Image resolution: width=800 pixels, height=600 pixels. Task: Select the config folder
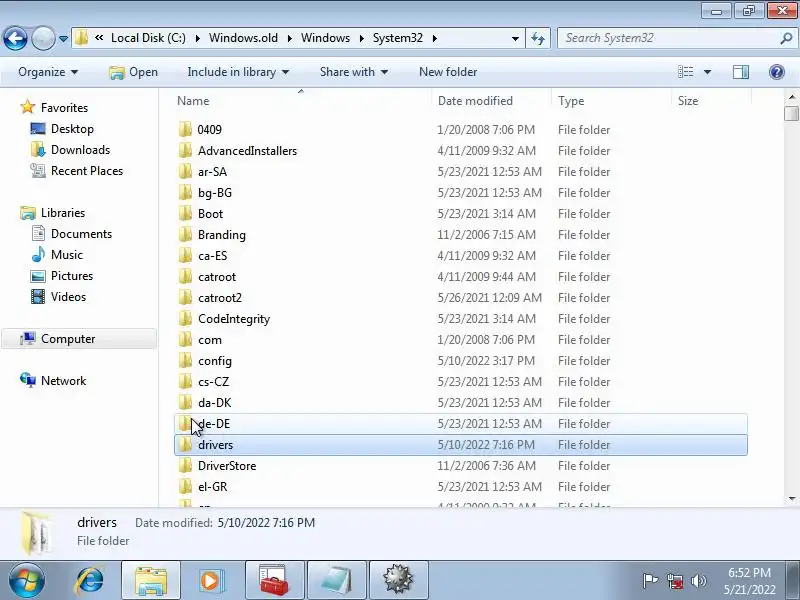215,360
